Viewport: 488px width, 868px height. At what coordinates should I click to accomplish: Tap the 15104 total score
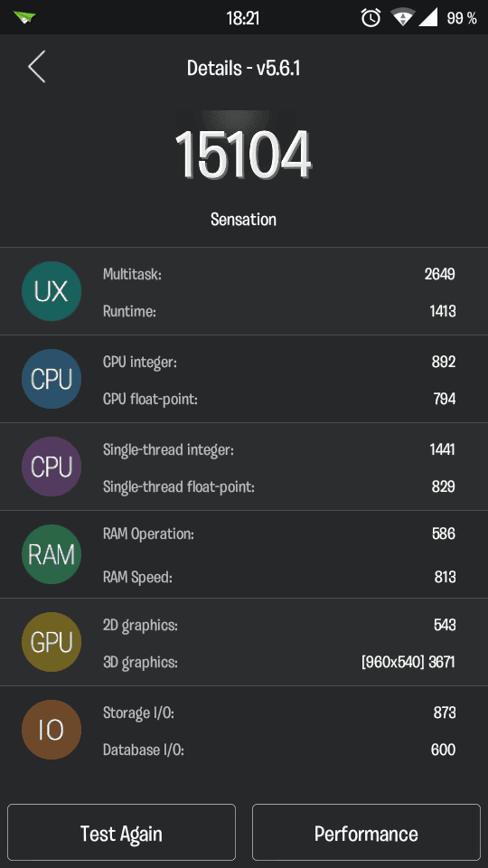(243, 156)
